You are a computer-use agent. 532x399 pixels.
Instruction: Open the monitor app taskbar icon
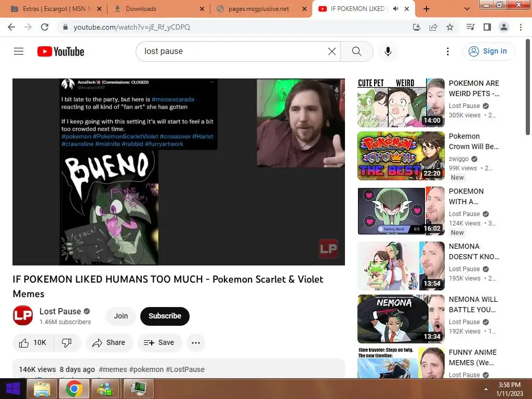tap(138, 389)
